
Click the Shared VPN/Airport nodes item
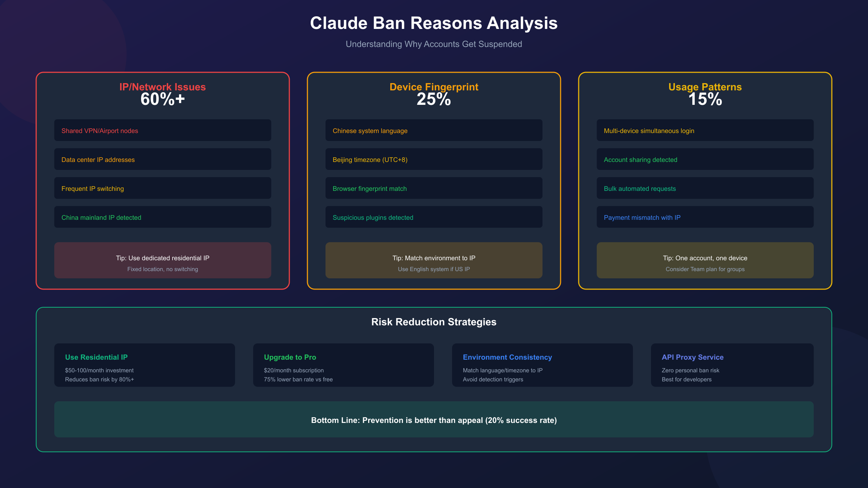(162, 130)
